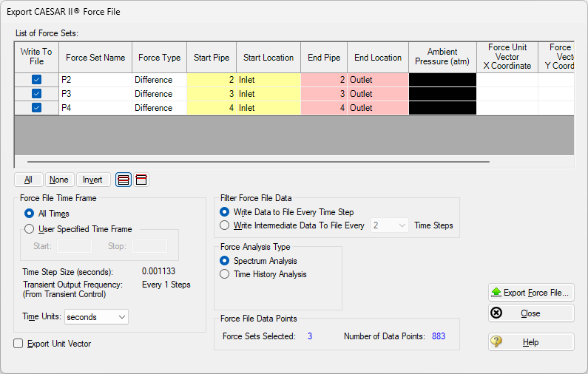Click the Force Type column header

point(159,58)
